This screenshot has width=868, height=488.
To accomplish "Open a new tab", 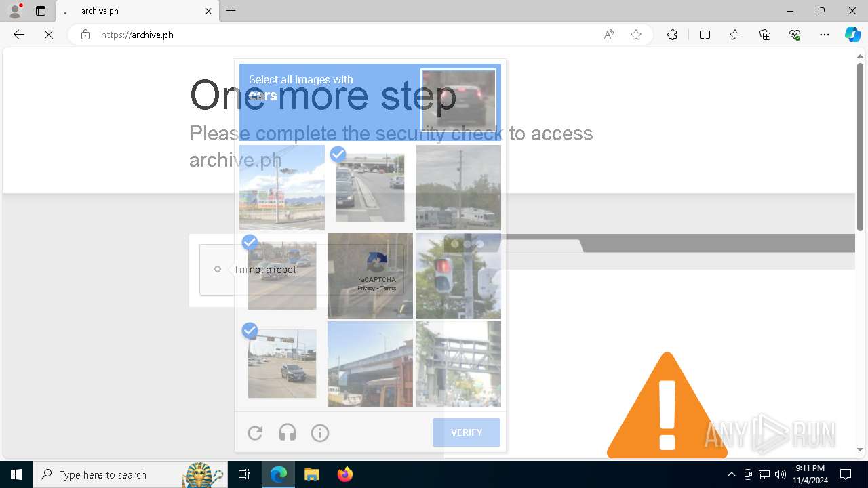I will [x=231, y=11].
